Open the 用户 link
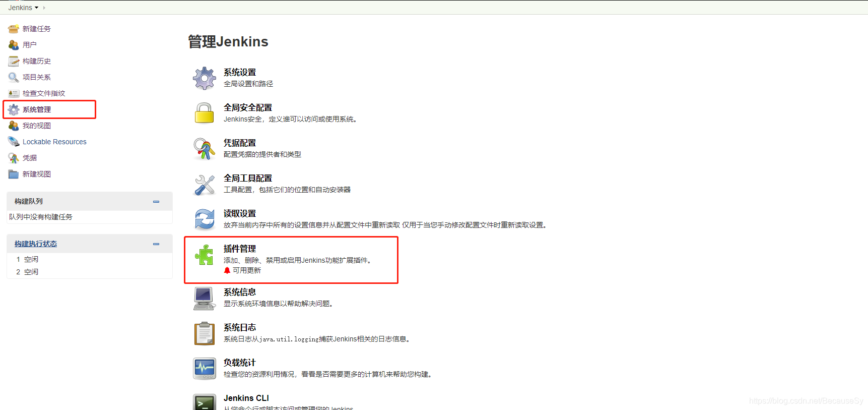This screenshot has width=868, height=410. click(x=30, y=45)
